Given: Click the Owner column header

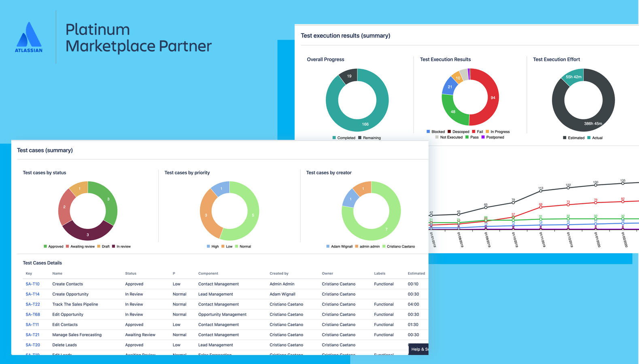Looking at the screenshot, I should click(x=327, y=273).
